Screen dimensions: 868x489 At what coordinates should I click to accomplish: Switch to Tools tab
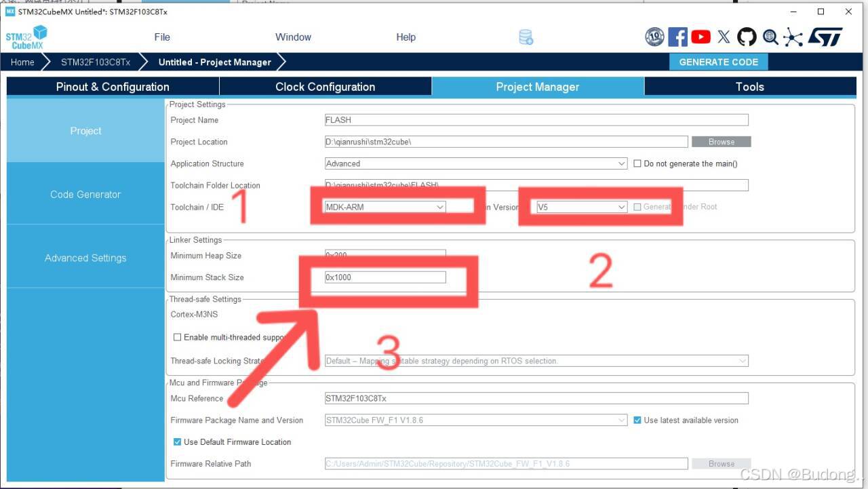coord(750,87)
